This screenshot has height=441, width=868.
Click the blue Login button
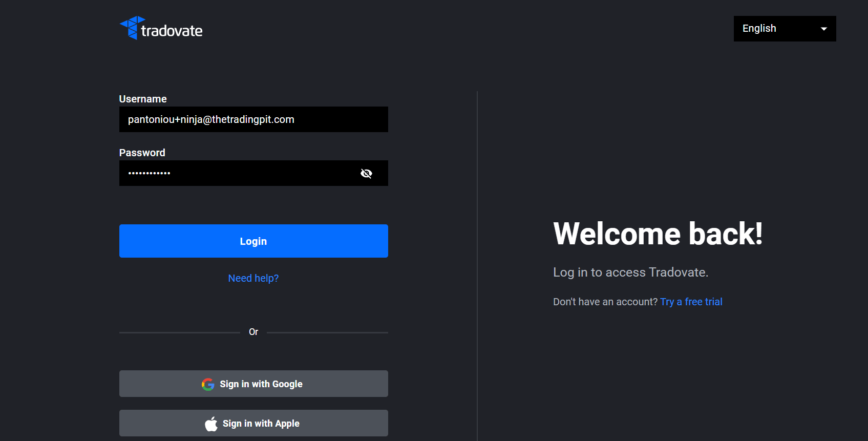[x=253, y=241]
